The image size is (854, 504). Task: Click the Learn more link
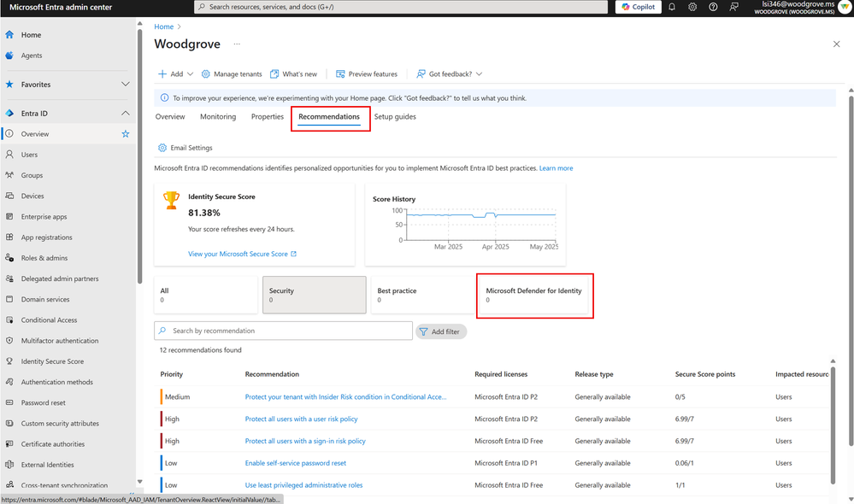556,168
